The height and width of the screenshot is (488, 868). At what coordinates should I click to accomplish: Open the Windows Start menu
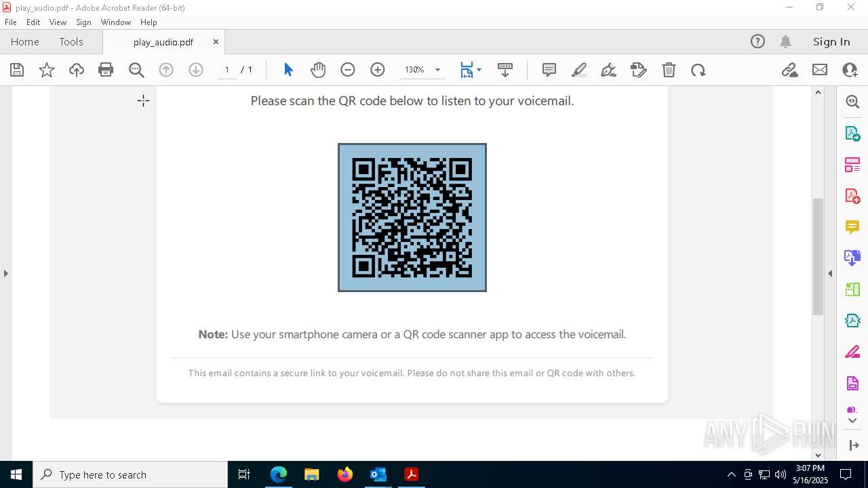pos(16,474)
